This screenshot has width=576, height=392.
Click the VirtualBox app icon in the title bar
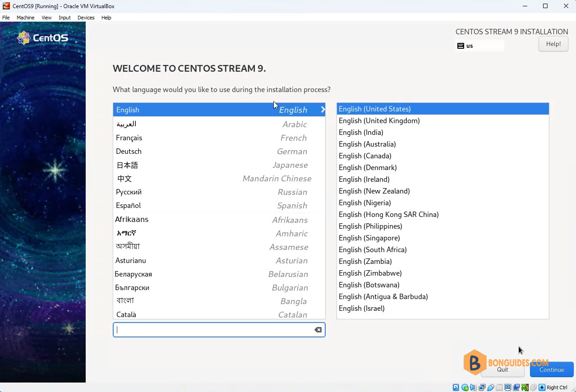click(6, 6)
